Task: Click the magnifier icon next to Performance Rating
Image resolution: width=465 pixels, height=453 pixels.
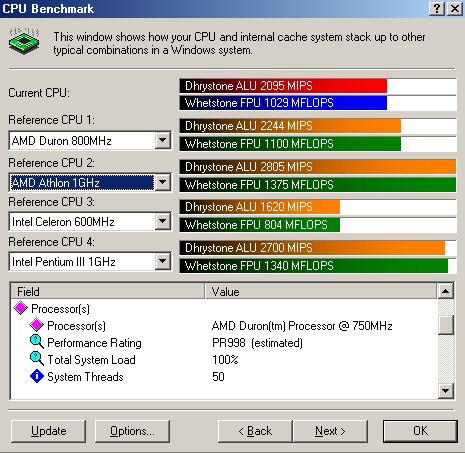Action: pyautogui.click(x=37, y=342)
